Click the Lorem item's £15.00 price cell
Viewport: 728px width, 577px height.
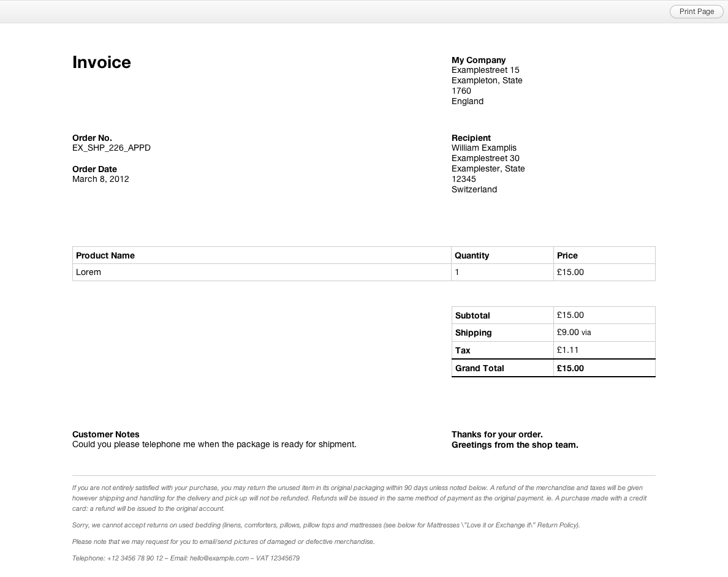[571, 272]
